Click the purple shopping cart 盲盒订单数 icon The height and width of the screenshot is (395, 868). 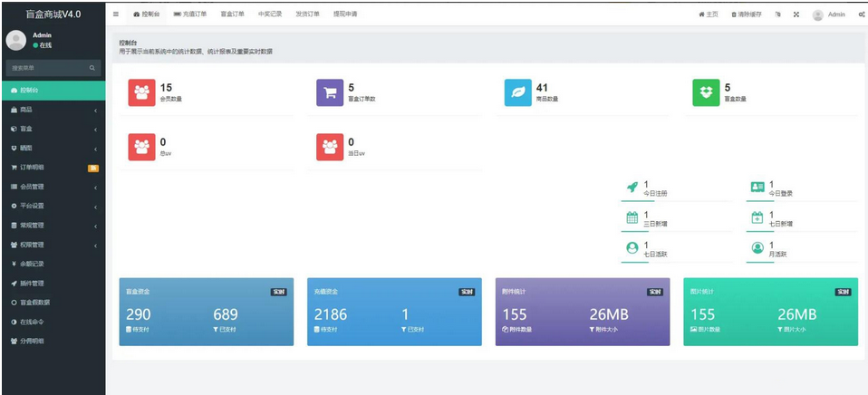[330, 92]
